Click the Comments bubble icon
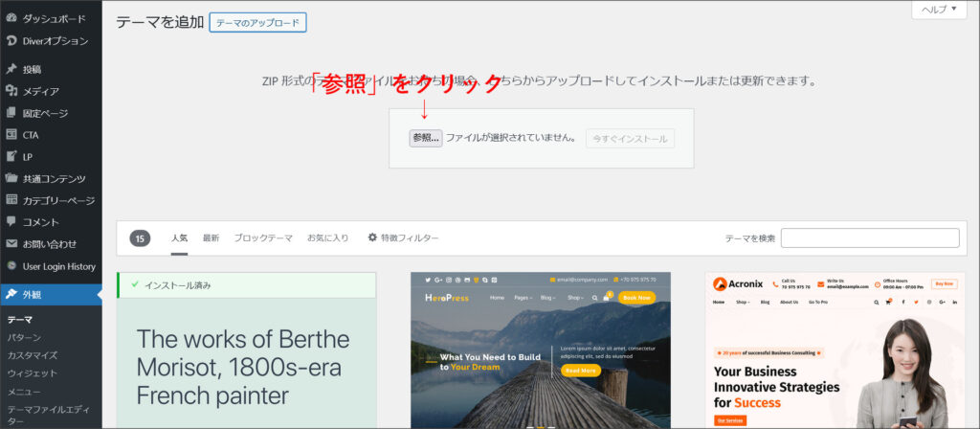This screenshot has width=980, height=429. 11,222
